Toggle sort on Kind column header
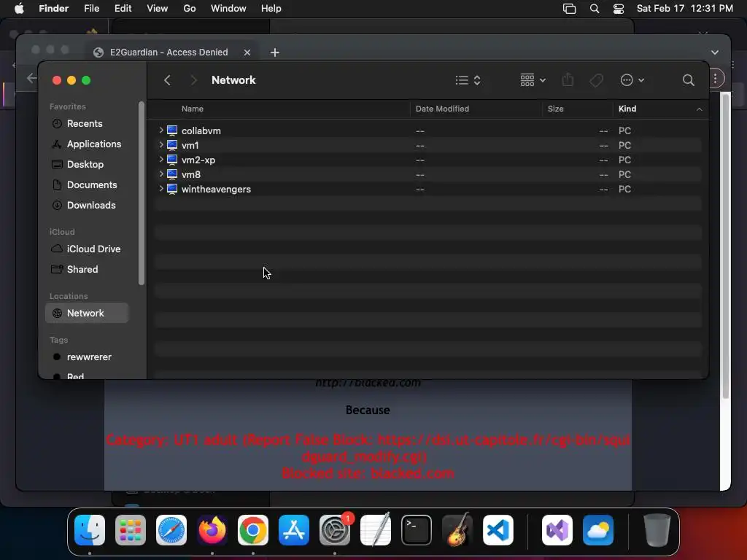The width and height of the screenshot is (747, 560). [660, 109]
